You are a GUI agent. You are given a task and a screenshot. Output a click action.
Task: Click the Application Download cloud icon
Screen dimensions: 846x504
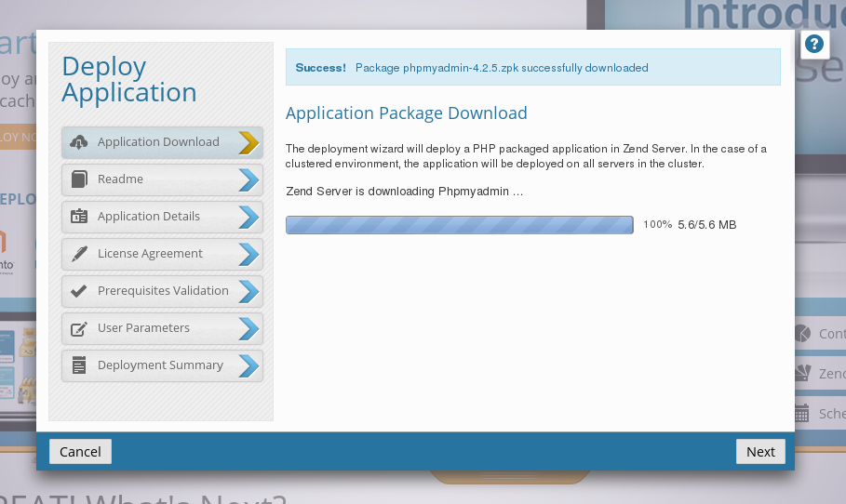pos(79,142)
